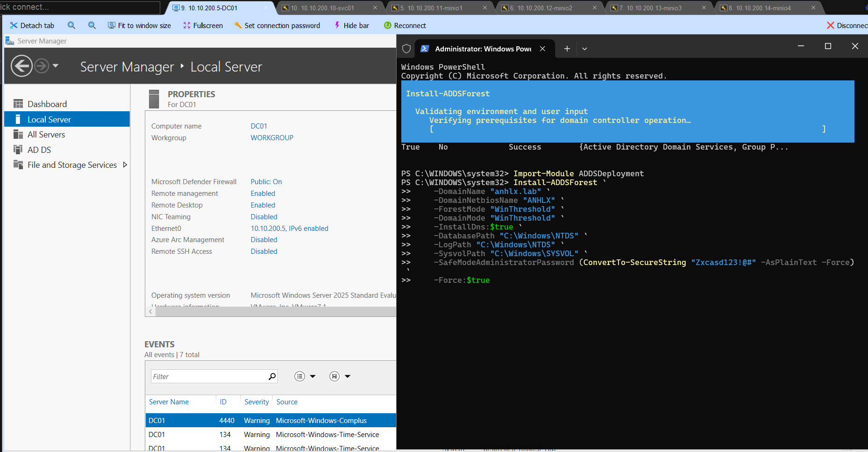This screenshot has height=452, width=868.
Task: Click firewall status Public: On
Action: (266, 182)
